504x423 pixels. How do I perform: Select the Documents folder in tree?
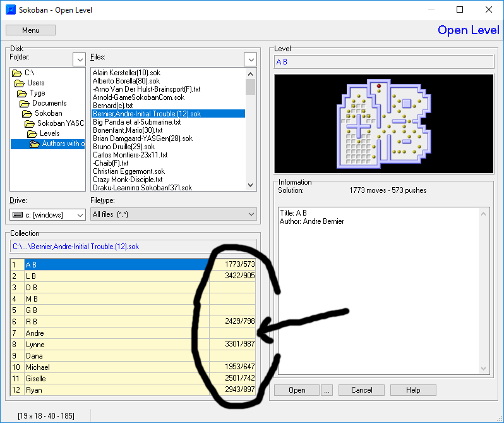tap(49, 103)
